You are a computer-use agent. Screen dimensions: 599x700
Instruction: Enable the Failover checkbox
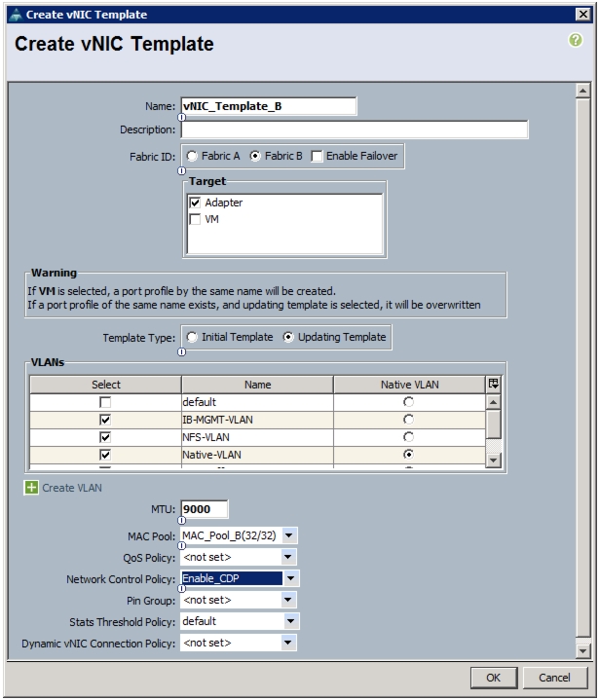[x=317, y=156]
